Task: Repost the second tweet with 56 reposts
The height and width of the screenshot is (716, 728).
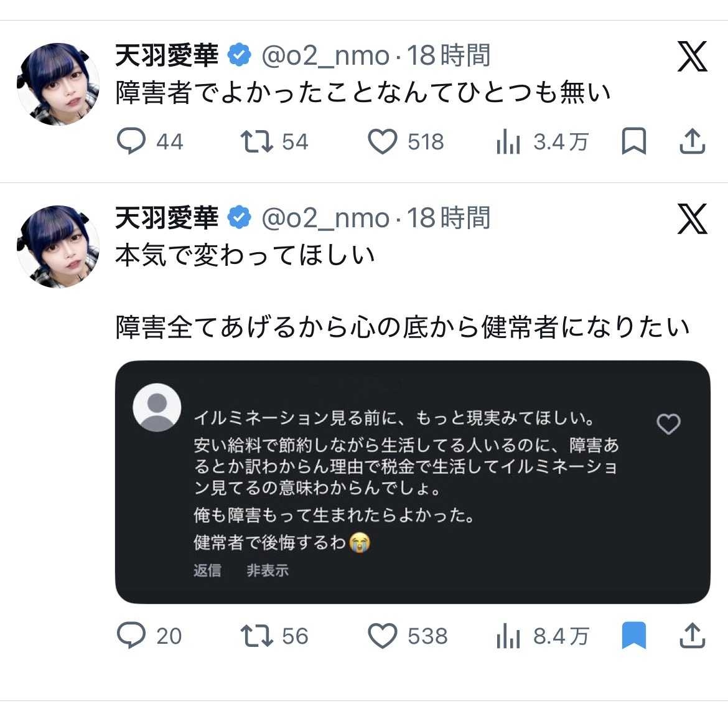Action: tap(256, 636)
